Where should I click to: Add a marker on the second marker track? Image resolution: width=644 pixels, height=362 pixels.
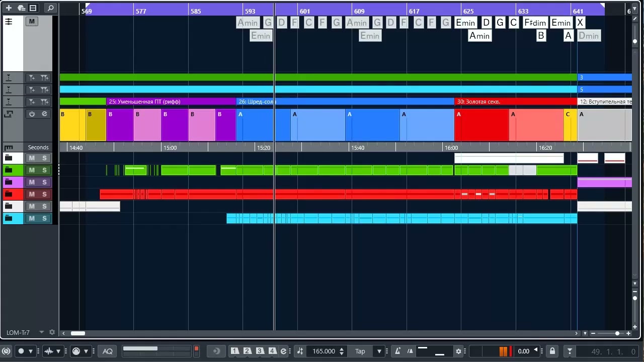click(32, 89)
